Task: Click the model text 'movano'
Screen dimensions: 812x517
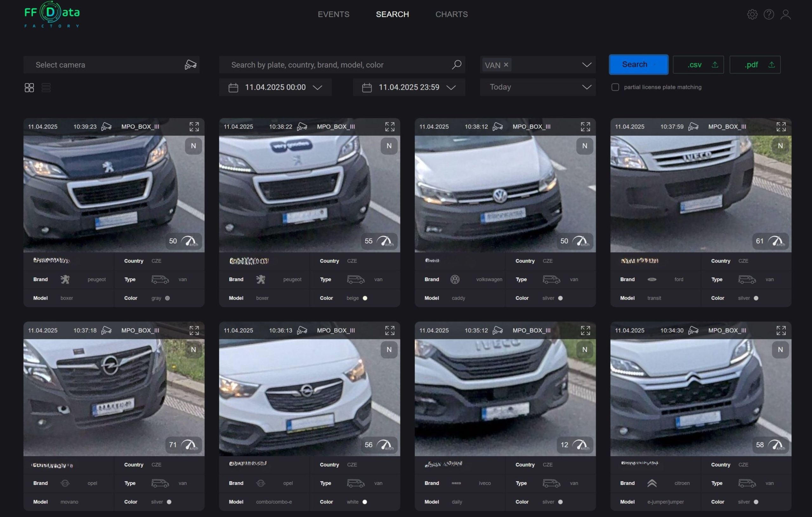Action: tap(69, 502)
